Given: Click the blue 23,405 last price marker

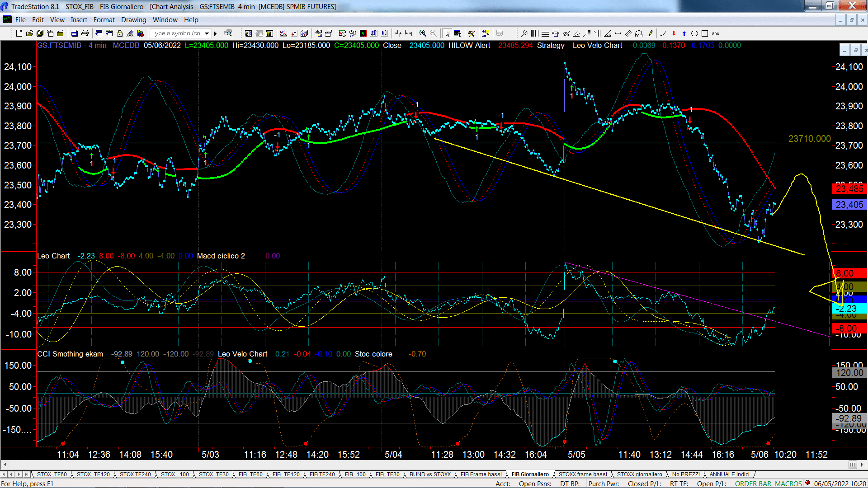Looking at the screenshot, I should (849, 205).
